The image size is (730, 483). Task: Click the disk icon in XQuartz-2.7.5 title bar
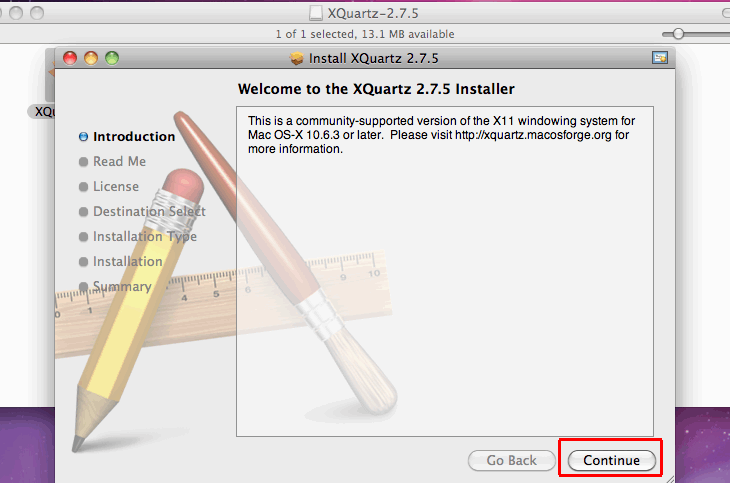pyautogui.click(x=316, y=13)
